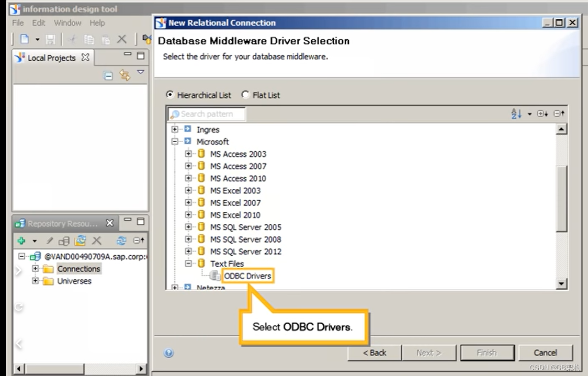
Task: Select MS SQL Server 2005
Action: 246,227
